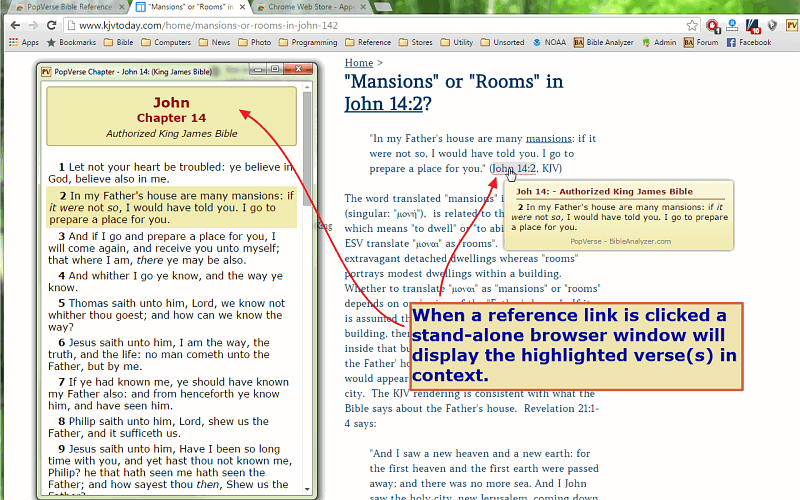
Task: Open the Bible Analyzer bookmark
Action: click(607, 43)
